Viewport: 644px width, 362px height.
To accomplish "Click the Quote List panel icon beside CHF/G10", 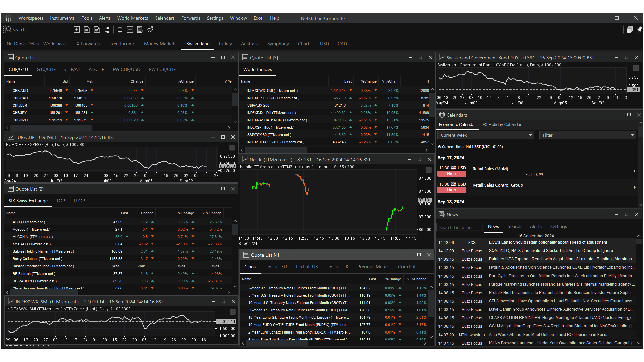I will [x=11, y=57].
